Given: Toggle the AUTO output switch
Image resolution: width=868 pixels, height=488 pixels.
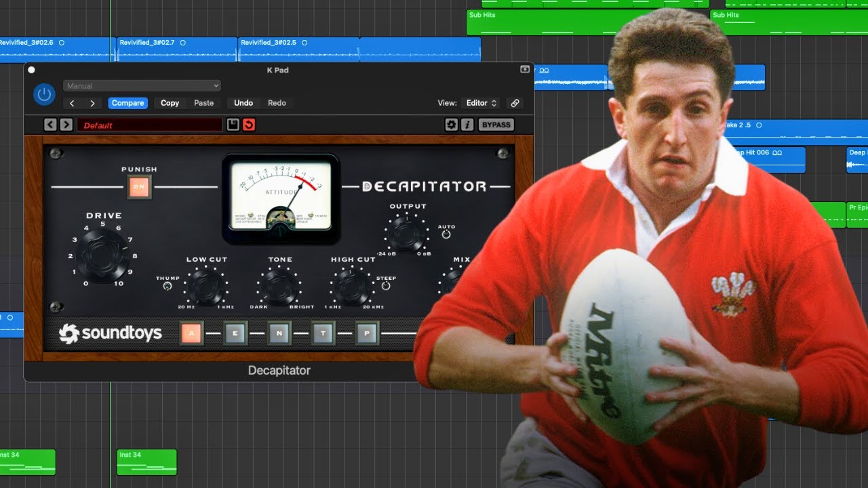Looking at the screenshot, I should 446,235.
